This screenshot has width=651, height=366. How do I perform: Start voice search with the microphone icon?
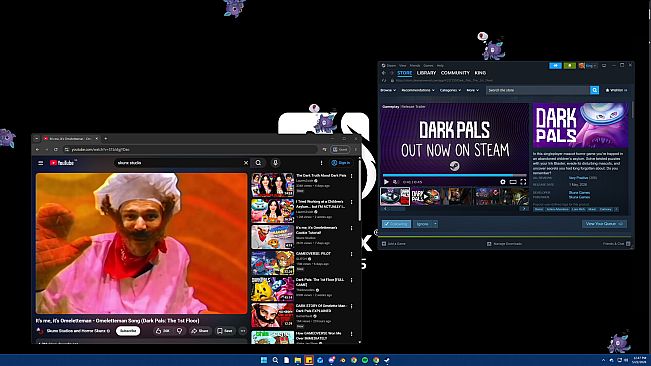tap(275, 163)
